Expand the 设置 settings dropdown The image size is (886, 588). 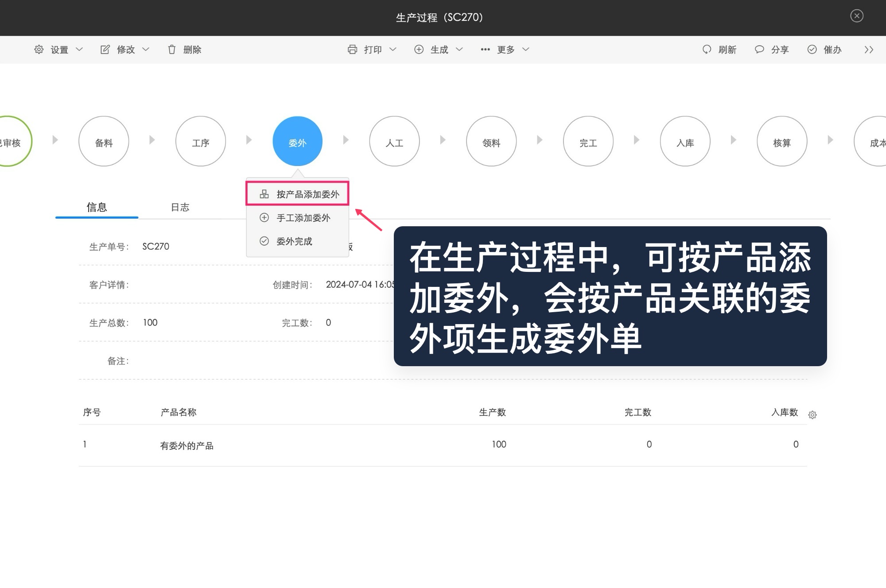(58, 49)
